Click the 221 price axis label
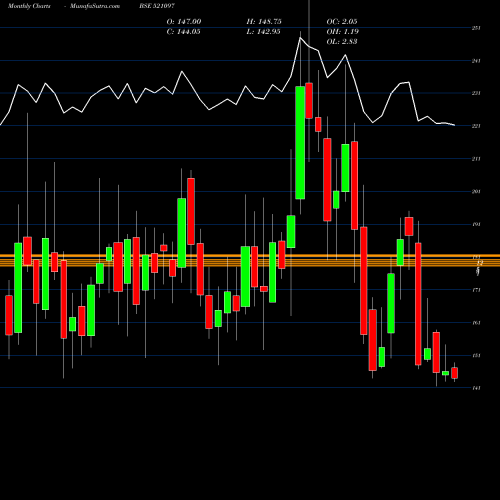 [x=476, y=126]
